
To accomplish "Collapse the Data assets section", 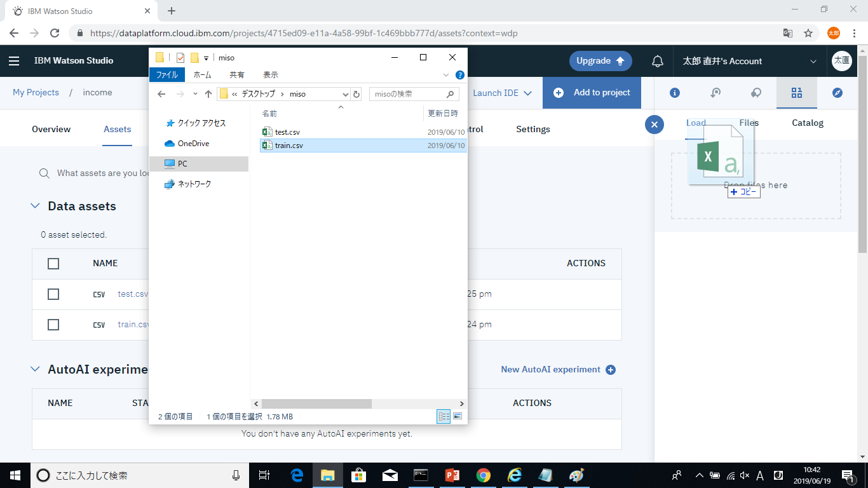I will tap(35, 206).
